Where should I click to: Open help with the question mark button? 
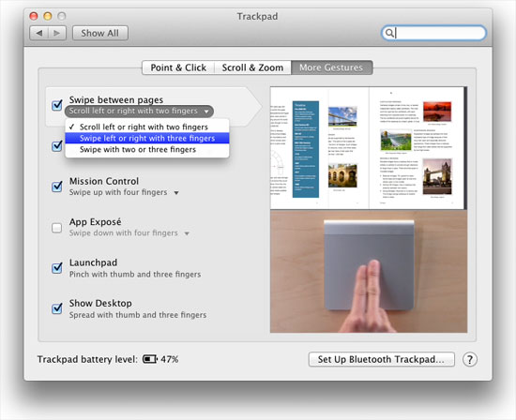coord(470,359)
